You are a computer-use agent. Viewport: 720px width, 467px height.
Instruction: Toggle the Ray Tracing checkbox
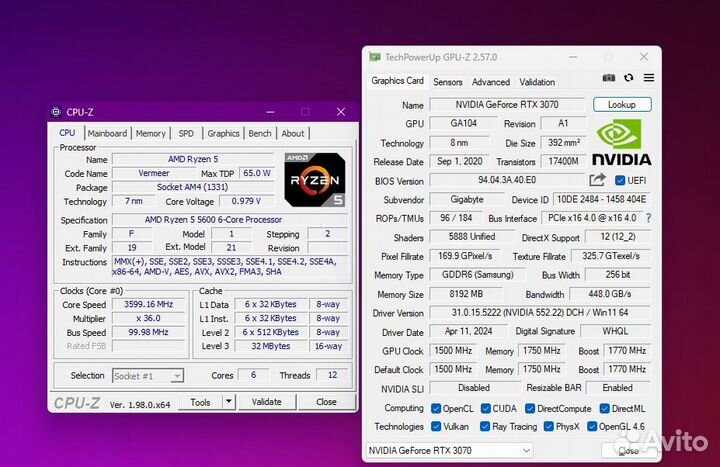485,427
